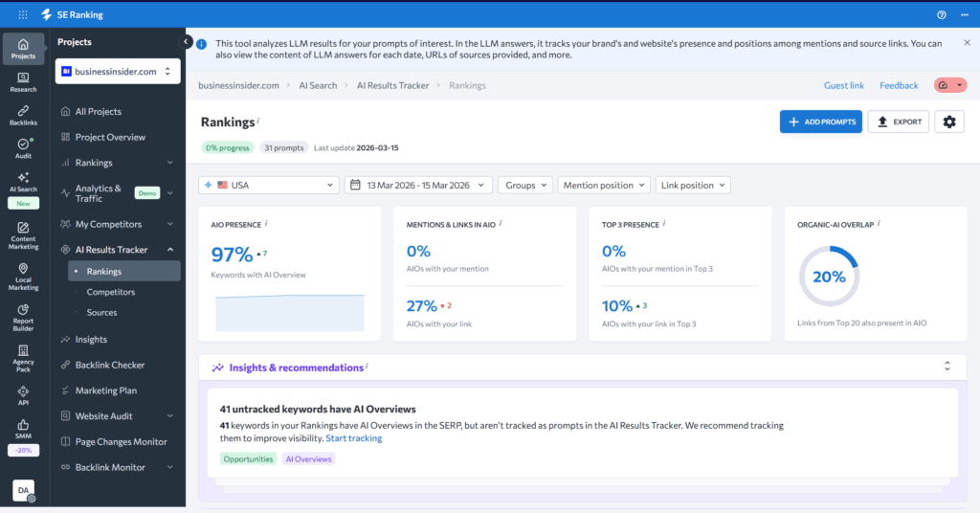This screenshot has width=980, height=513.
Task: Go to Projects in the left rail
Action: [23, 49]
